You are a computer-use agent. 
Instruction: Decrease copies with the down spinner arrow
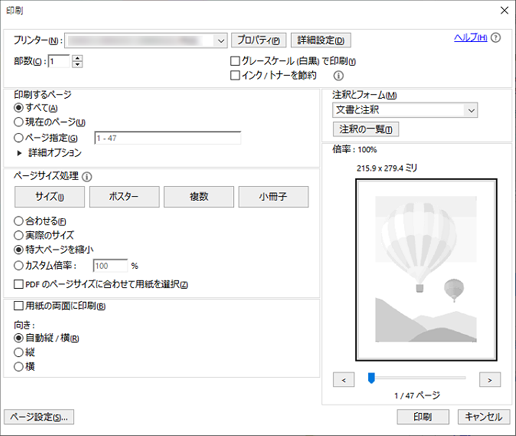click(77, 64)
